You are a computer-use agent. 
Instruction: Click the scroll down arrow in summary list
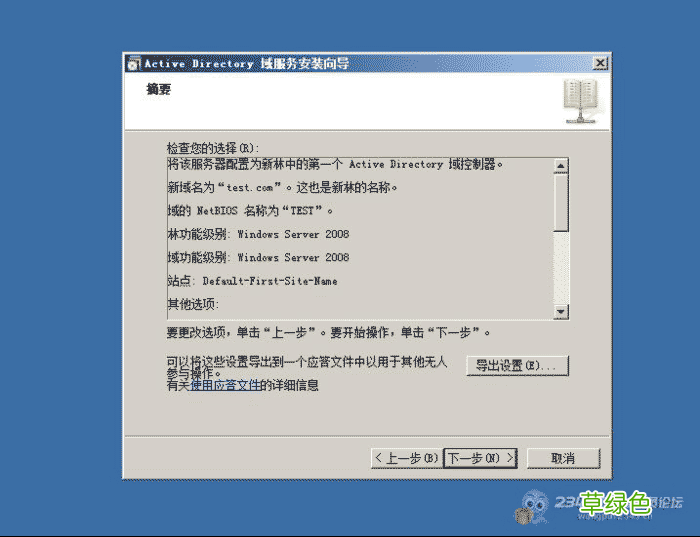pos(561,311)
